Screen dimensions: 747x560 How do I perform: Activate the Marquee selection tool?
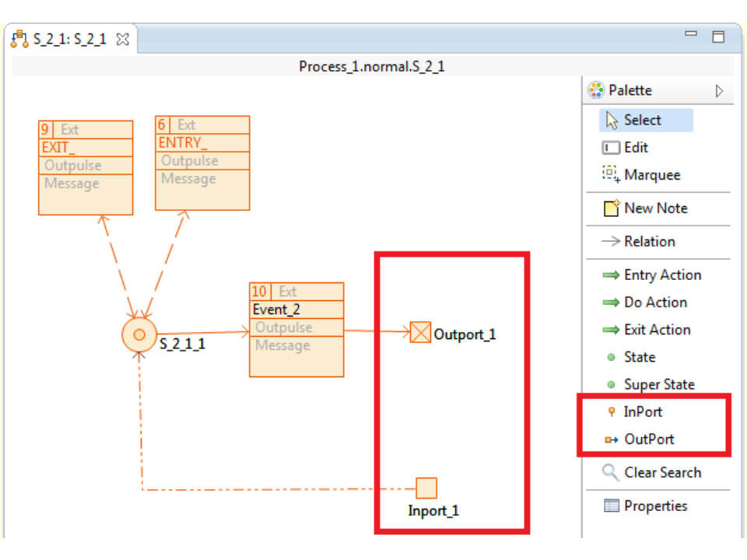coord(651,175)
